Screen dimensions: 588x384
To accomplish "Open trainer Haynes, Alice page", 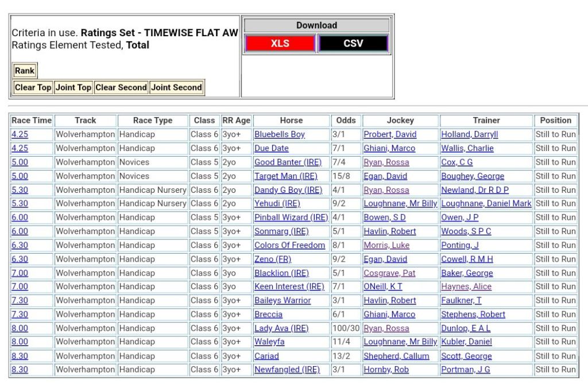I will coord(466,286).
